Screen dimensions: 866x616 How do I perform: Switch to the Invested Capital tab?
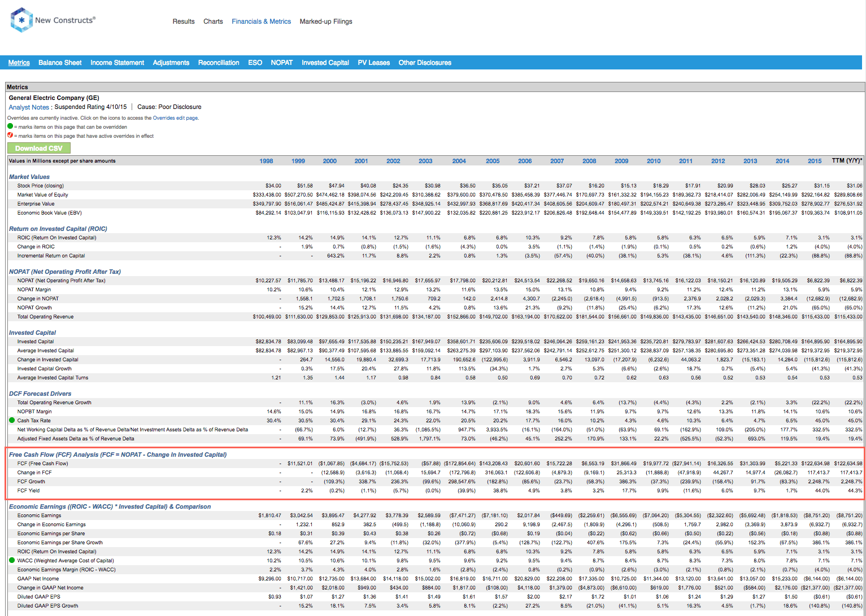click(x=325, y=63)
